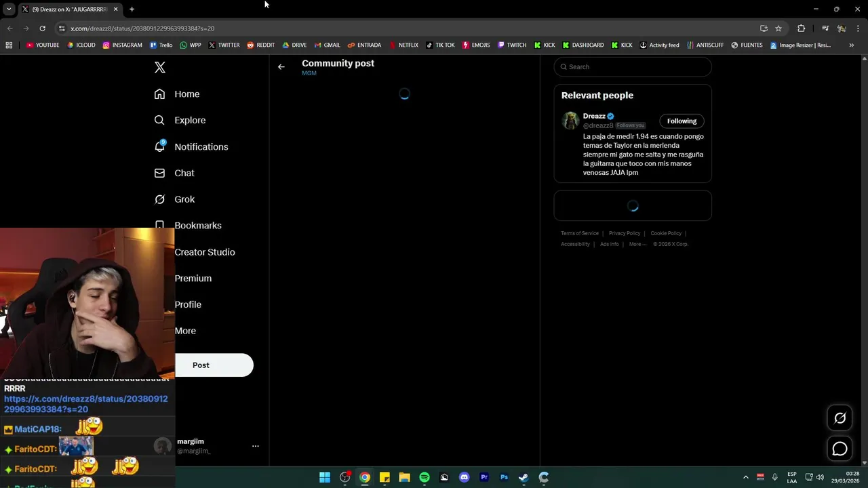The width and height of the screenshot is (868, 488).
Task: Click the margiim account name at bottom
Action: (191, 441)
